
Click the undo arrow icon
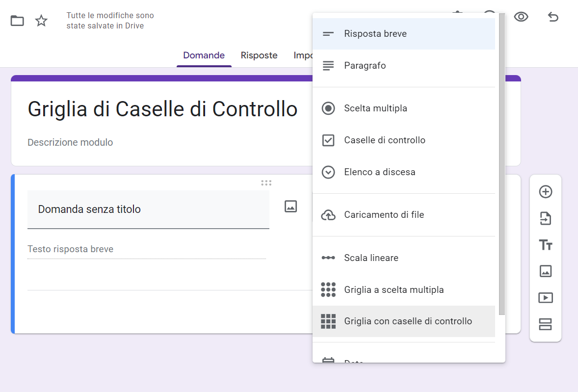pos(553,17)
